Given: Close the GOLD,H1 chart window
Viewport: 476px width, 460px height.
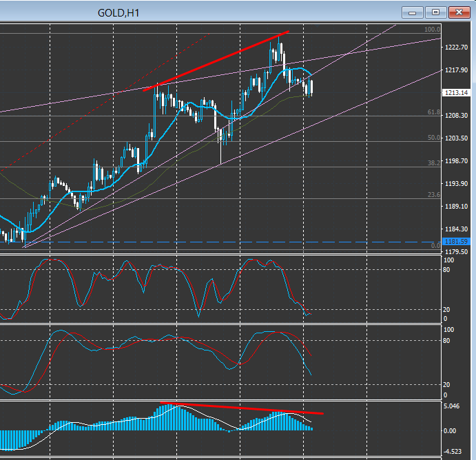Looking at the screenshot, I should (458, 12).
